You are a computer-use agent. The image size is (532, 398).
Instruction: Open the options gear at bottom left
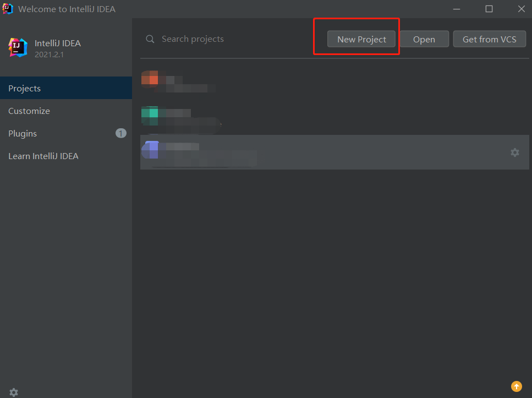click(14, 392)
